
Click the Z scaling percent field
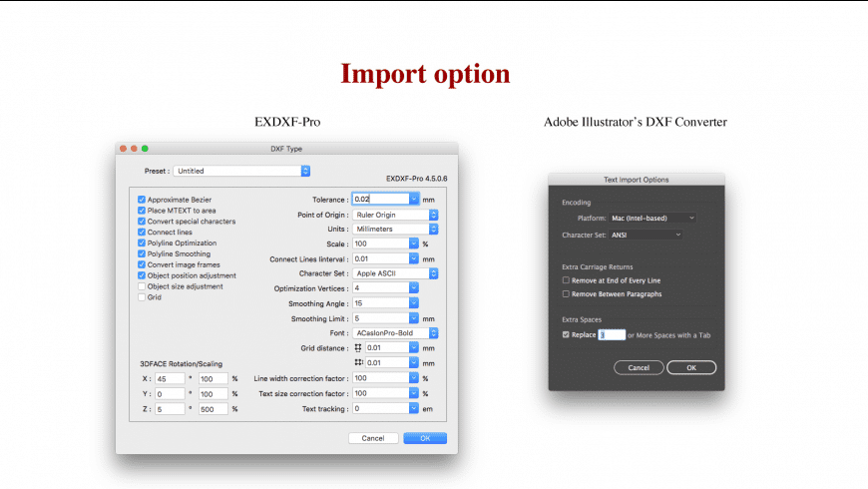(x=214, y=409)
